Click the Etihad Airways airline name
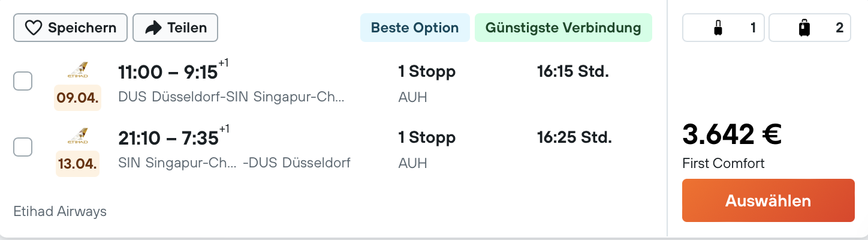Viewport: 868px width, 240px height. (x=60, y=211)
